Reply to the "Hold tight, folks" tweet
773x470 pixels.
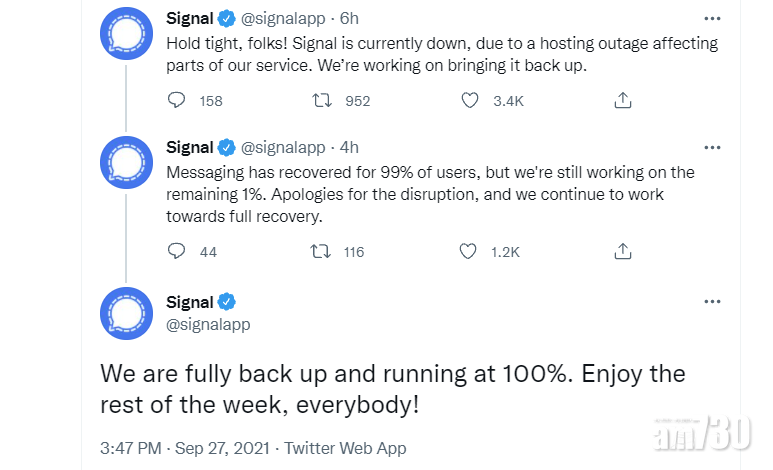pos(177,100)
